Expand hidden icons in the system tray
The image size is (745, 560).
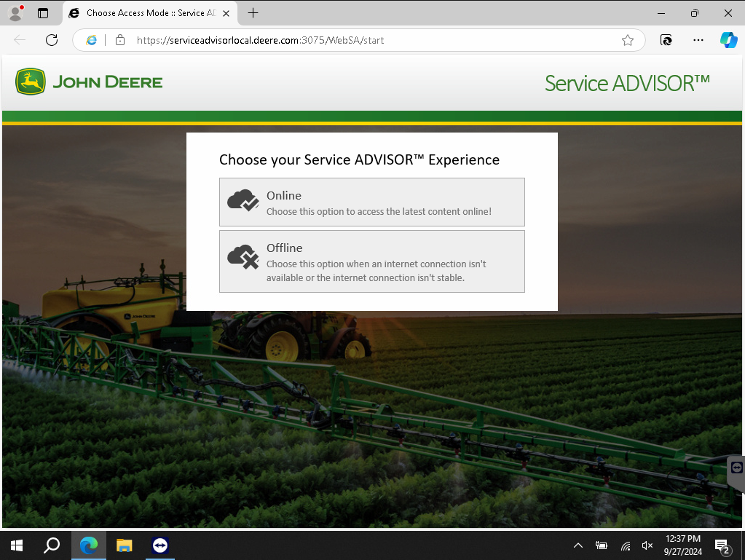[578, 545]
